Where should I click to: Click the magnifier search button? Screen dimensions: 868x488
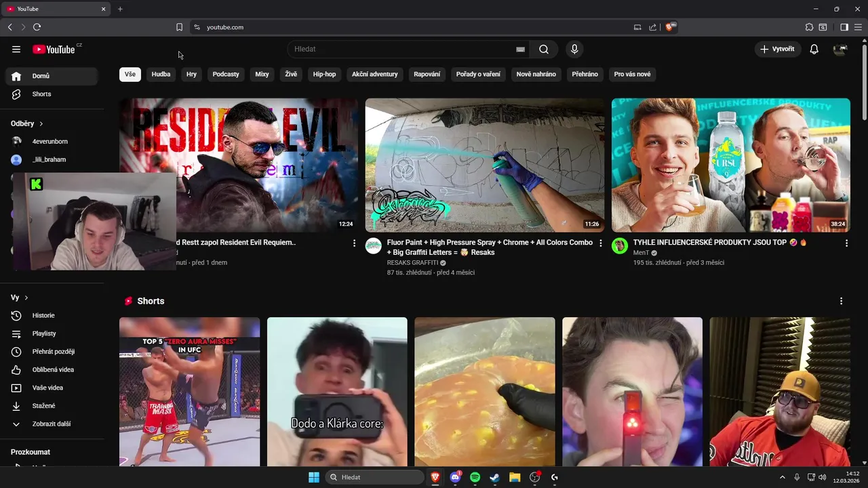point(544,49)
